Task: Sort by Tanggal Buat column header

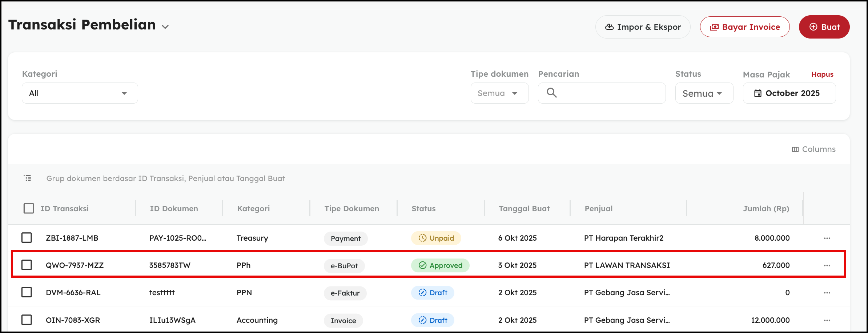Action: click(524, 208)
